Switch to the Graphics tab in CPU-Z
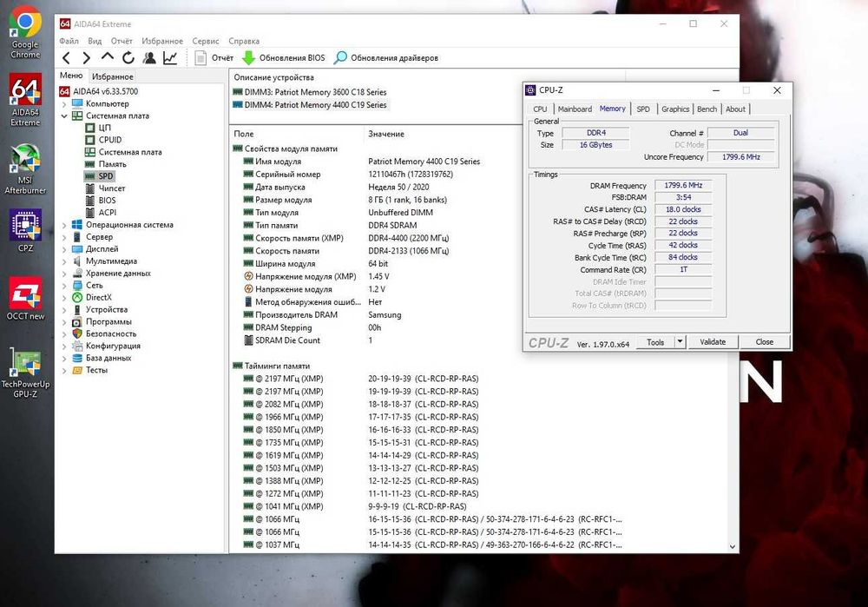Viewport: 868px width, 607px height. (675, 109)
